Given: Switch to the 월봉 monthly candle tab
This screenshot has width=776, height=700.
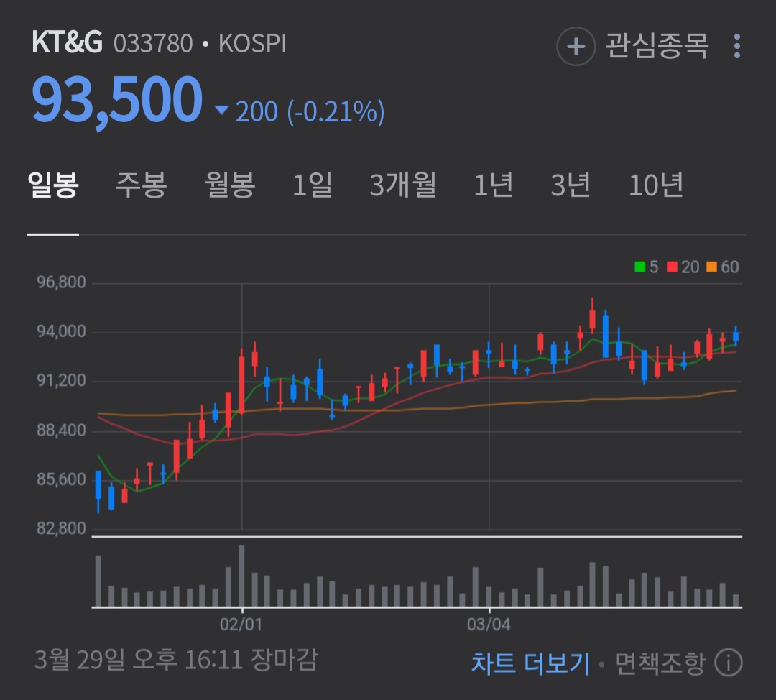Looking at the screenshot, I should click(230, 185).
